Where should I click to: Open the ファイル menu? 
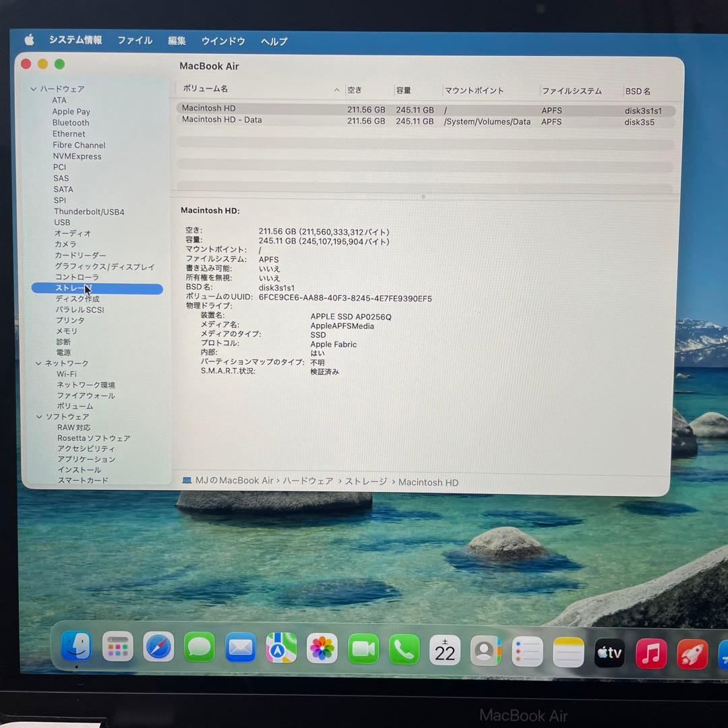click(x=134, y=41)
